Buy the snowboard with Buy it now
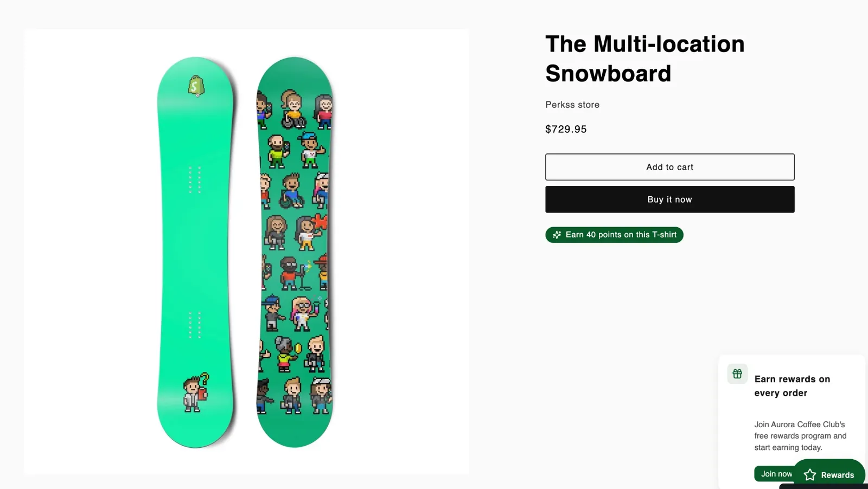This screenshot has height=489, width=868. pyautogui.click(x=669, y=200)
